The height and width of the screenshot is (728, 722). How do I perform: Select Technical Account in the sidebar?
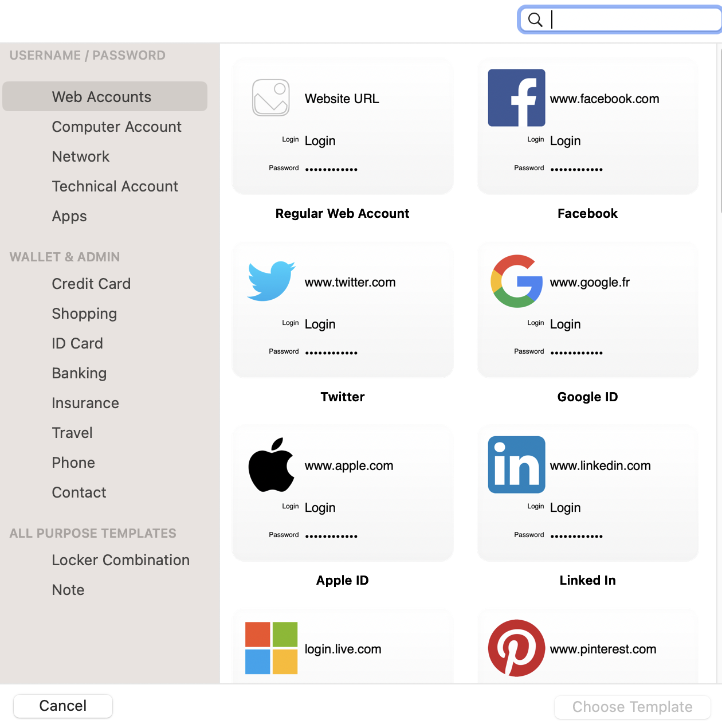115,186
